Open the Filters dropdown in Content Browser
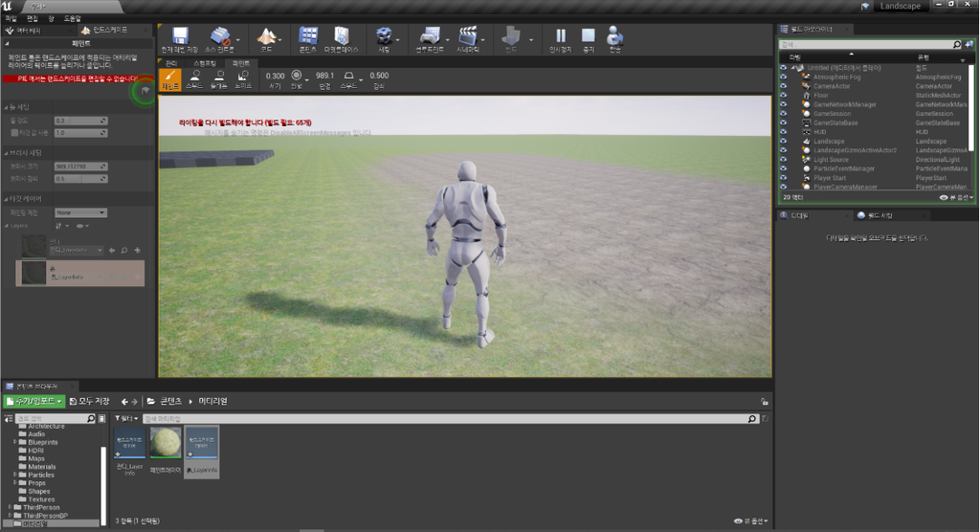Image resolution: width=980 pixels, height=532 pixels. pos(126,418)
